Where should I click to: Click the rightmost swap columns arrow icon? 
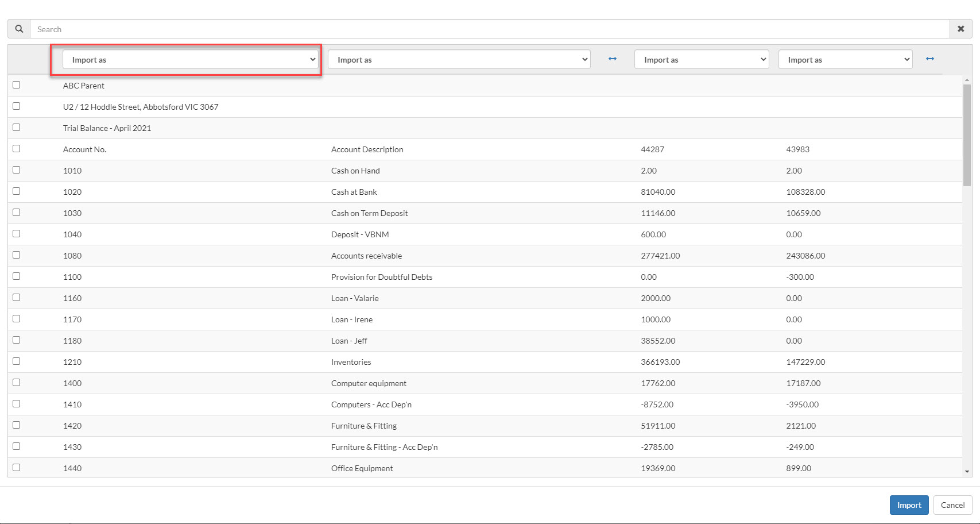pyautogui.click(x=930, y=59)
